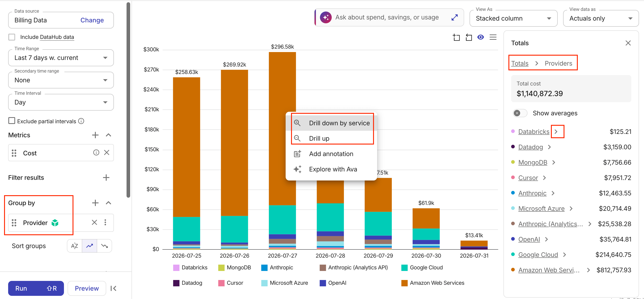Close the Totals panel

point(628,43)
